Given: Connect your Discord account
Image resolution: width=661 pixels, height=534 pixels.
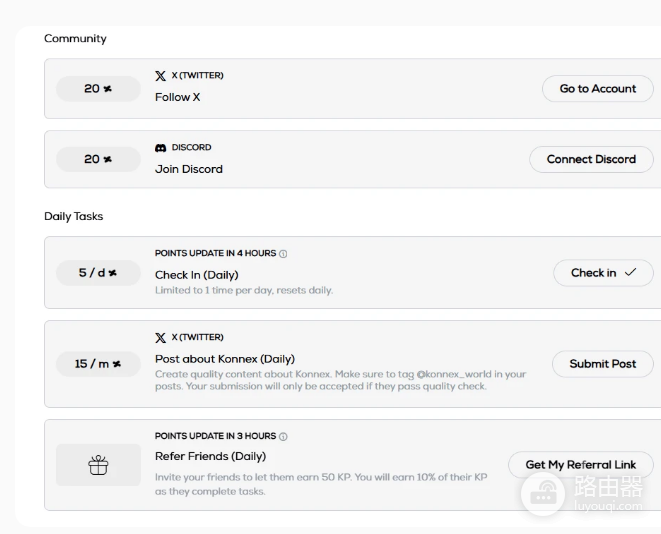Looking at the screenshot, I should tap(591, 159).
